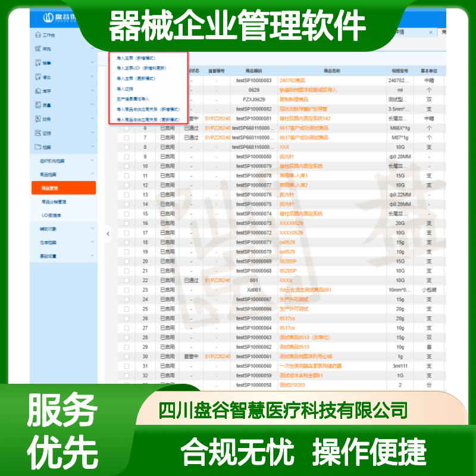Choose 导入主表UDI（新增和更新）menu entry
Screen dimensions: 476x476
pos(142,68)
